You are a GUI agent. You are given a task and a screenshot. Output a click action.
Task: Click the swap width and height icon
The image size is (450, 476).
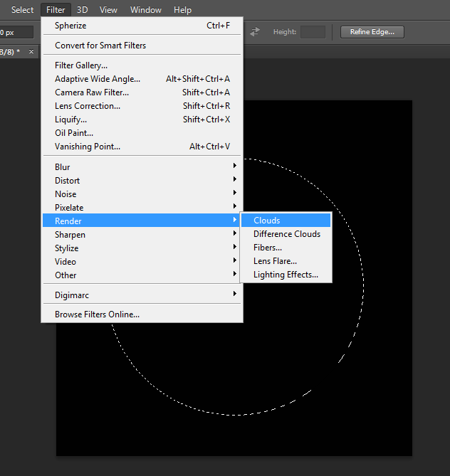[x=254, y=32]
